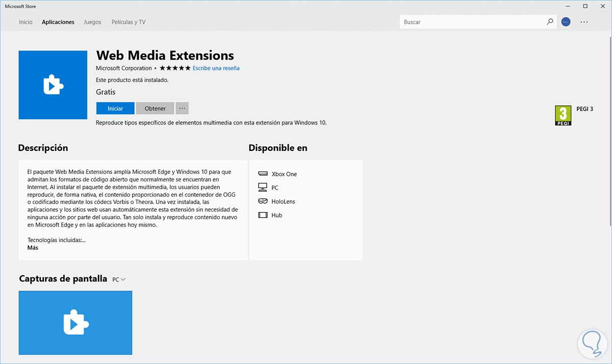612x364 pixels.
Task: Click the Gratis price label
Action: point(106,92)
